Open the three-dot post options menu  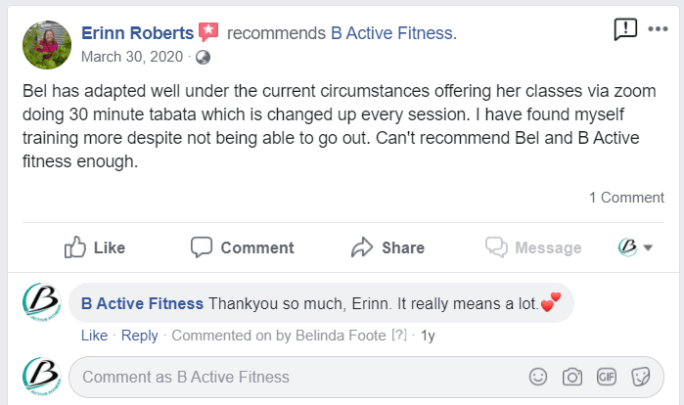point(657,29)
